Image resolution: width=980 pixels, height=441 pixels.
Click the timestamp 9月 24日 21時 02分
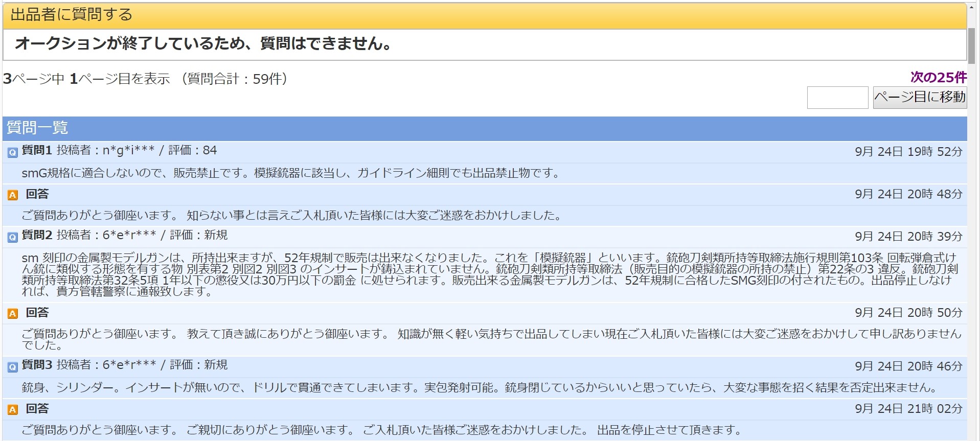[x=908, y=409]
